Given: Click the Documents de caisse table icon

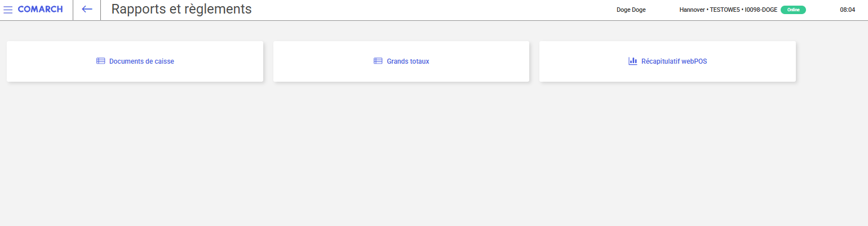Looking at the screenshot, I should 101,61.
